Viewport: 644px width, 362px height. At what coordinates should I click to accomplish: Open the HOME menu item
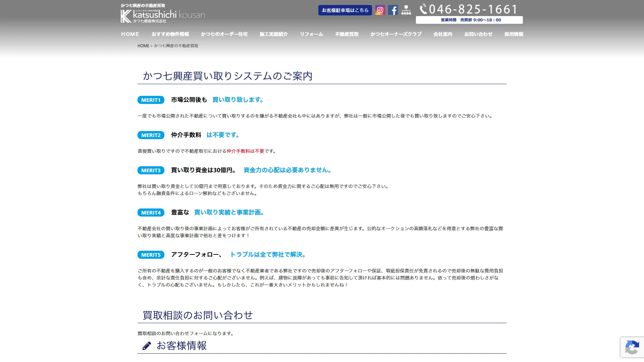click(130, 34)
